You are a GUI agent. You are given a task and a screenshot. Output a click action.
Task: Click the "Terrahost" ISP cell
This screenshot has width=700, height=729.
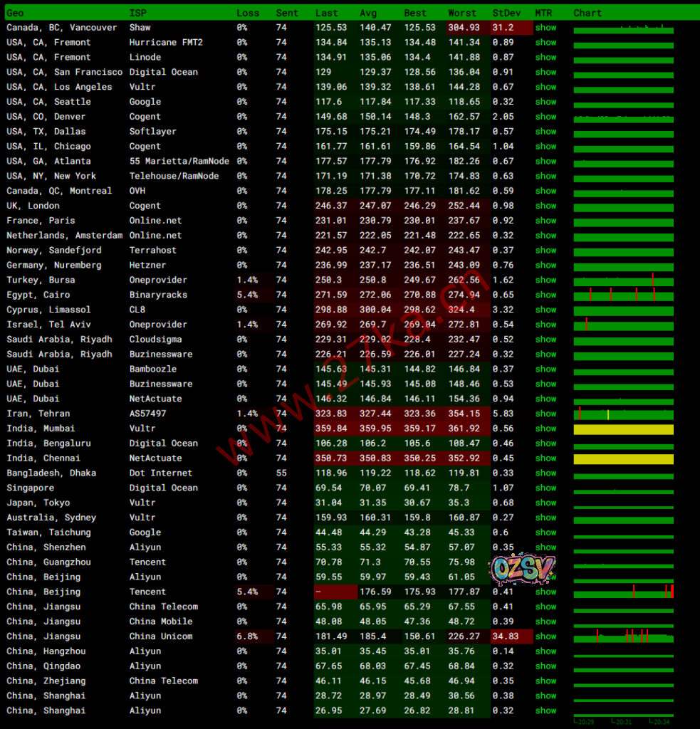(x=152, y=250)
